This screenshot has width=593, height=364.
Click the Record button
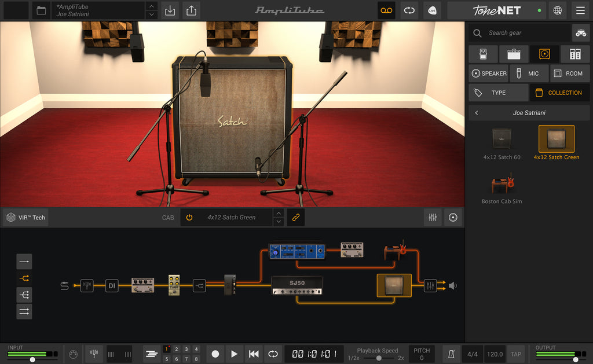click(x=215, y=354)
